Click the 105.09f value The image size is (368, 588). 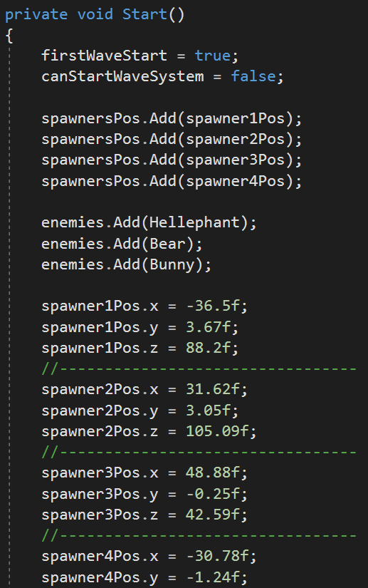tap(218, 431)
